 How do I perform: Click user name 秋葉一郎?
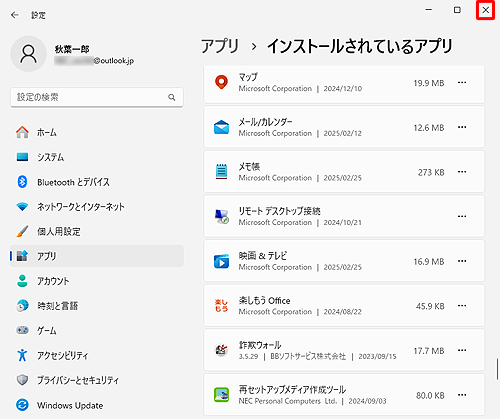tap(72, 49)
